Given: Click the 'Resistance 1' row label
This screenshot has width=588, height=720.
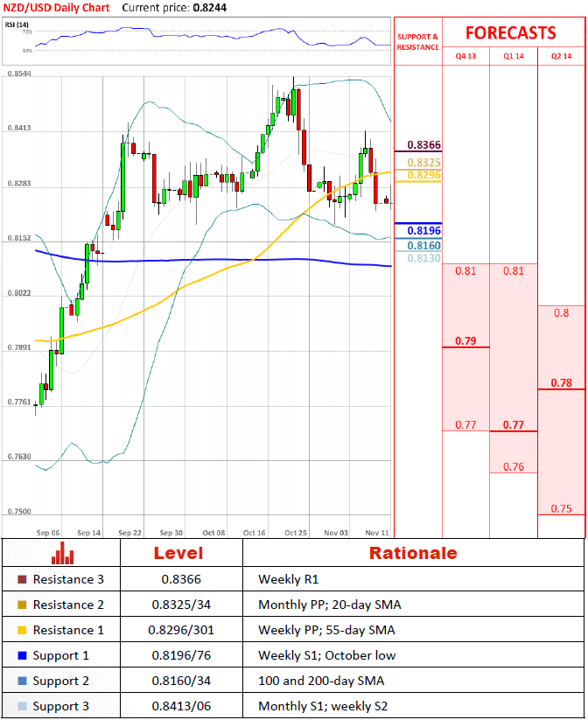Looking at the screenshot, I should pos(68,630).
